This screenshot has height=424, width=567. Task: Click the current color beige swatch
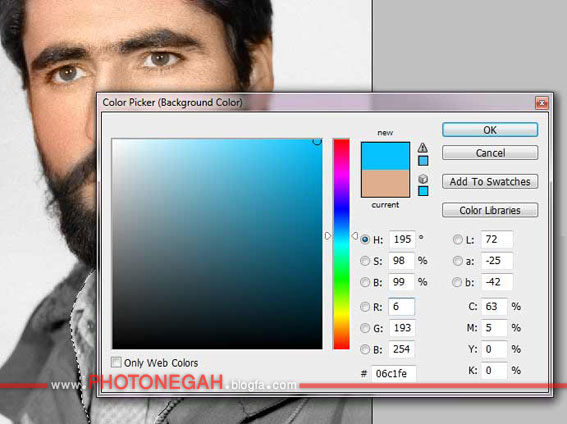tap(385, 184)
